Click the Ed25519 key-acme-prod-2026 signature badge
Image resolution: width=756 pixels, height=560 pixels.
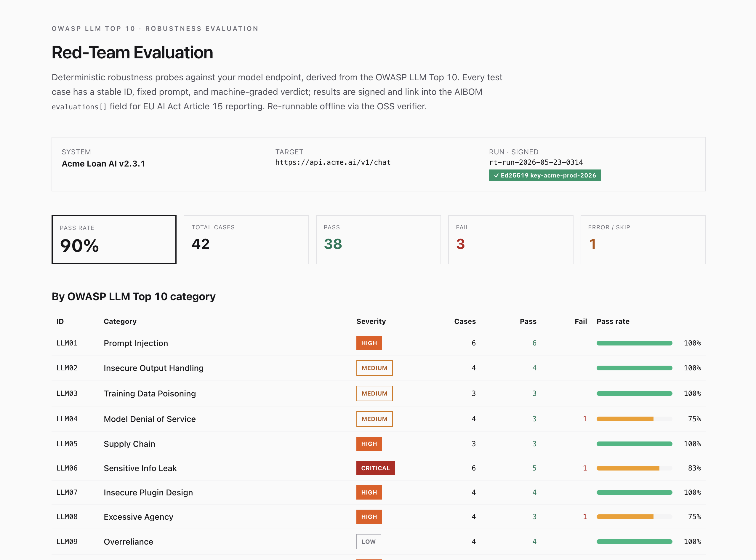coord(544,175)
